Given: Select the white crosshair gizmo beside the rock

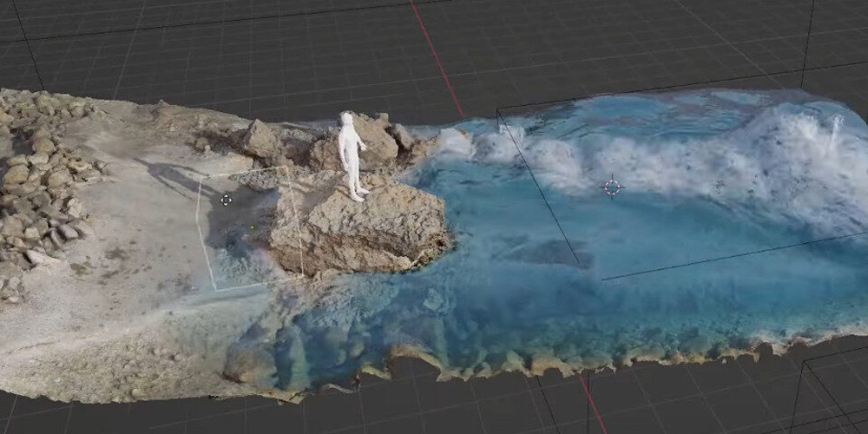Looking at the screenshot, I should (226, 200).
